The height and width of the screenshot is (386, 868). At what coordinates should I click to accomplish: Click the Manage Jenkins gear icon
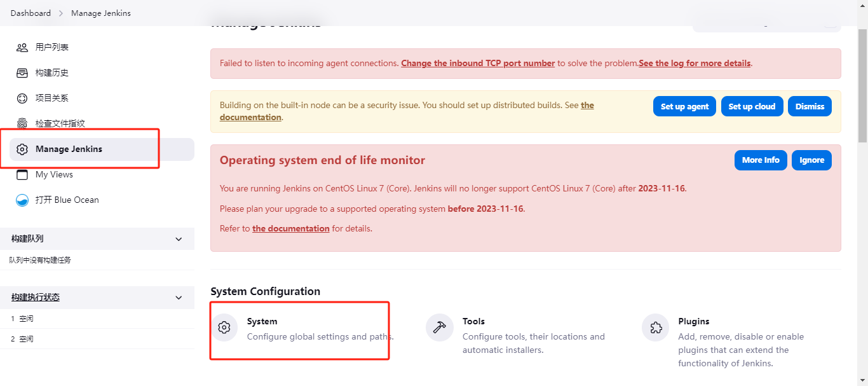pyautogui.click(x=22, y=149)
